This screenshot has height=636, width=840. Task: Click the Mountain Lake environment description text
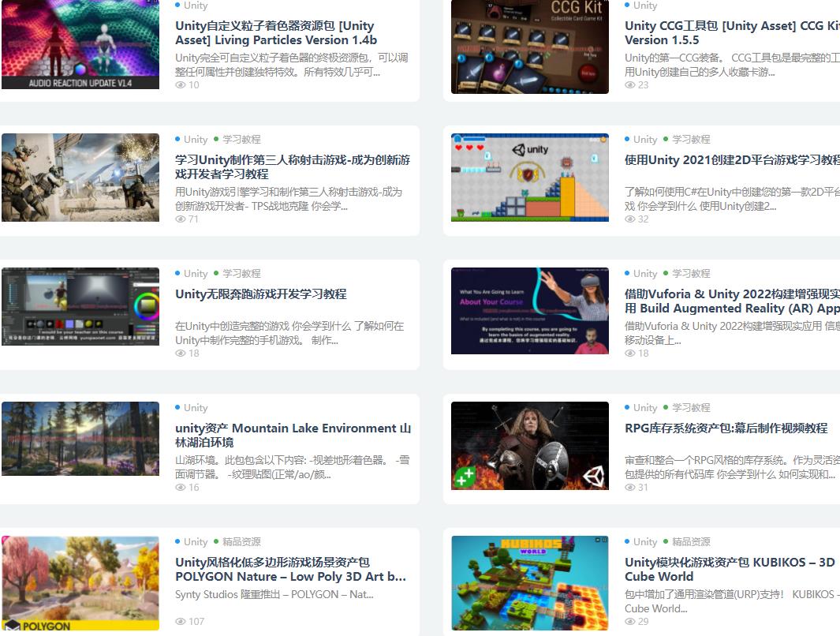click(292, 466)
